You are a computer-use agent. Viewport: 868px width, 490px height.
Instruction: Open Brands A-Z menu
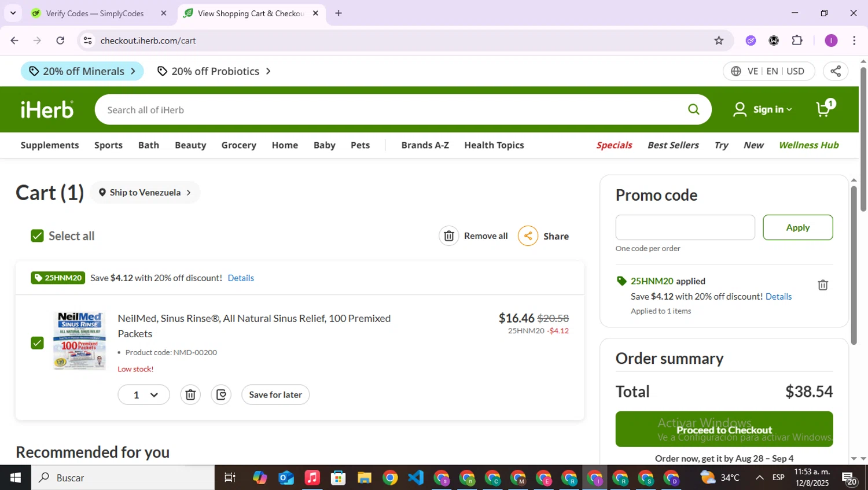click(425, 145)
